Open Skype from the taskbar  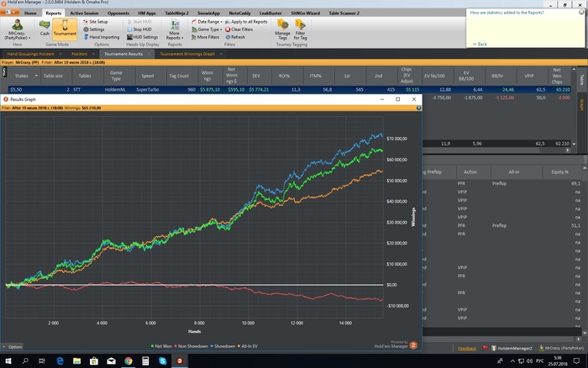tap(162, 361)
